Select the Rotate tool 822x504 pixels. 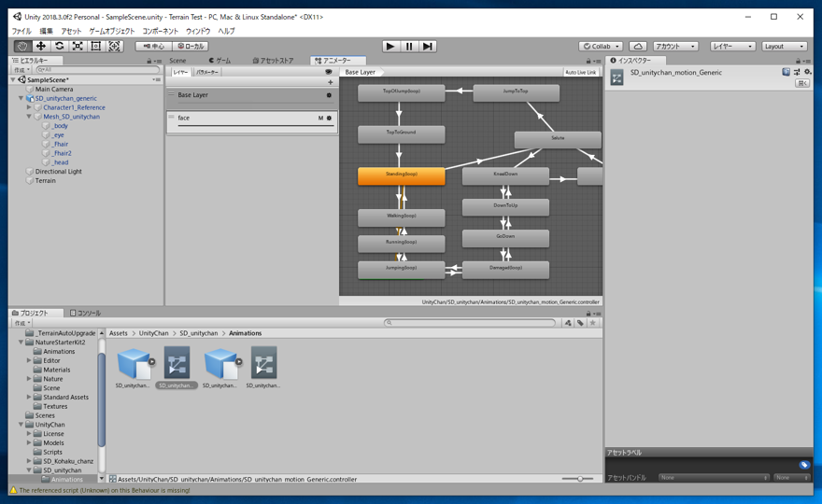(x=59, y=46)
